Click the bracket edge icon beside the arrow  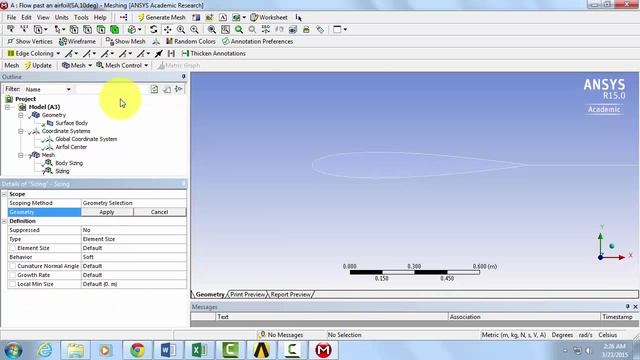(171, 53)
